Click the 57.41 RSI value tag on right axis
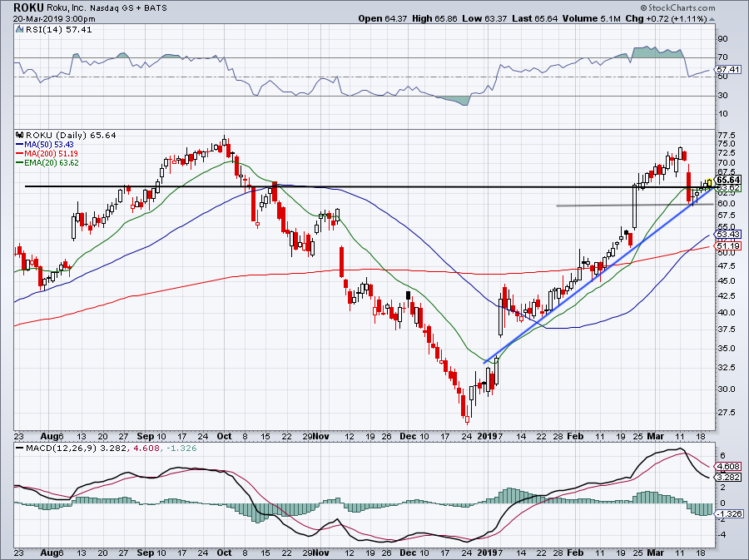 [x=727, y=70]
